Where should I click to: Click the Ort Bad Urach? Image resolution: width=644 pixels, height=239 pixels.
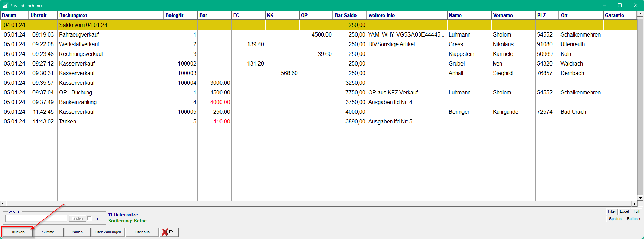[x=573, y=112]
